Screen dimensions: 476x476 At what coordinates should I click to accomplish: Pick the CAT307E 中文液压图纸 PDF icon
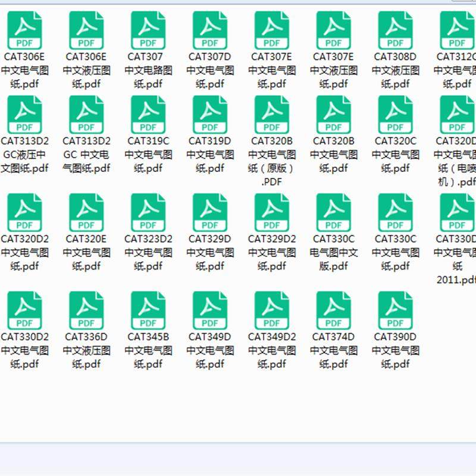(x=334, y=30)
